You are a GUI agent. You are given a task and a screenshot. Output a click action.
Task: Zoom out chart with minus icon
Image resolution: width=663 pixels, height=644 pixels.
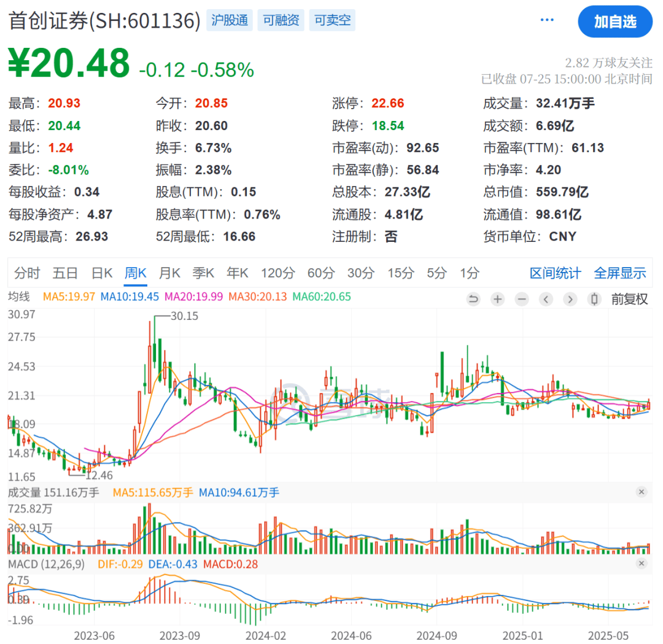click(x=522, y=300)
